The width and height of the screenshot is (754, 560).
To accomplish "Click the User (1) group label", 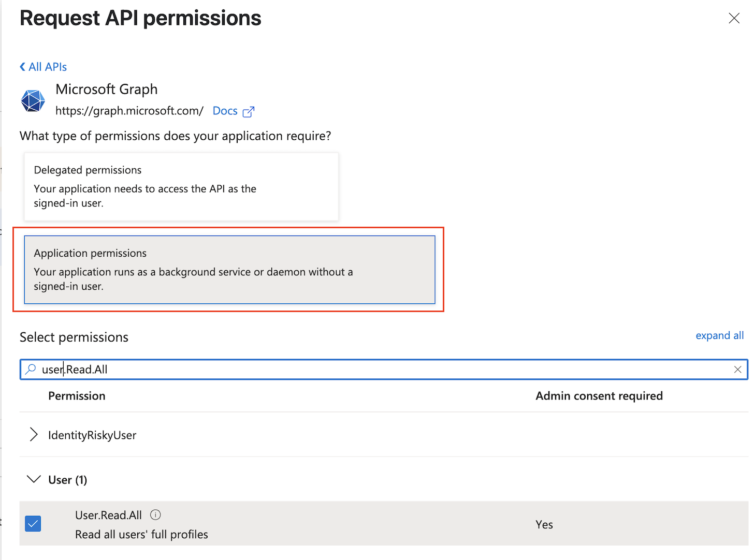I will click(68, 480).
